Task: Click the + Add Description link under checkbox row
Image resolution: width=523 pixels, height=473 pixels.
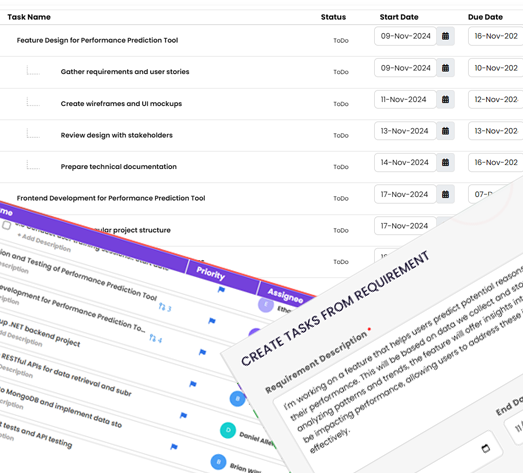Action: coord(44,243)
